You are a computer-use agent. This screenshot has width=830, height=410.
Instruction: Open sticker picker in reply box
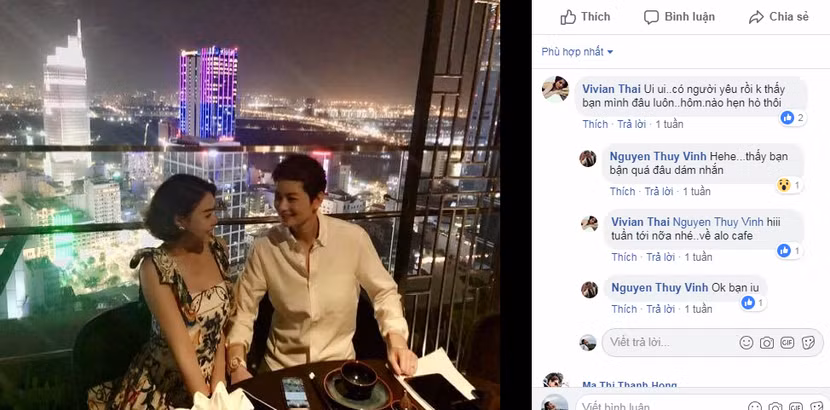pyautogui.click(x=808, y=343)
